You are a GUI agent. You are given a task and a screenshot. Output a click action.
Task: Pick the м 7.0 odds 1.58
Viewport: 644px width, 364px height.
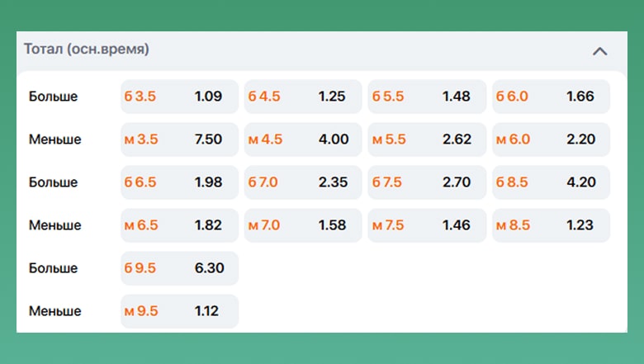(303, 225)
